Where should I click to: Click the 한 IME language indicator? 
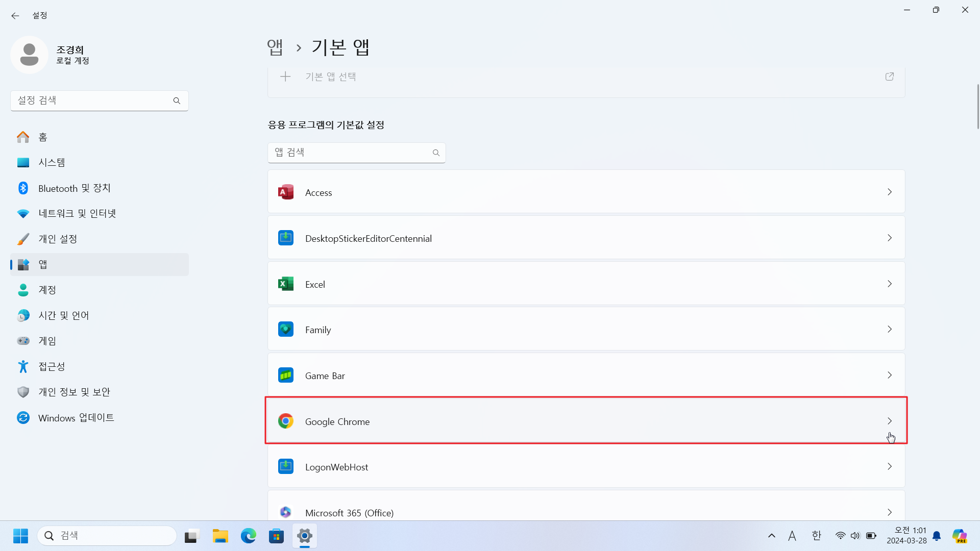pyautogui.click(x=817, y=536)
